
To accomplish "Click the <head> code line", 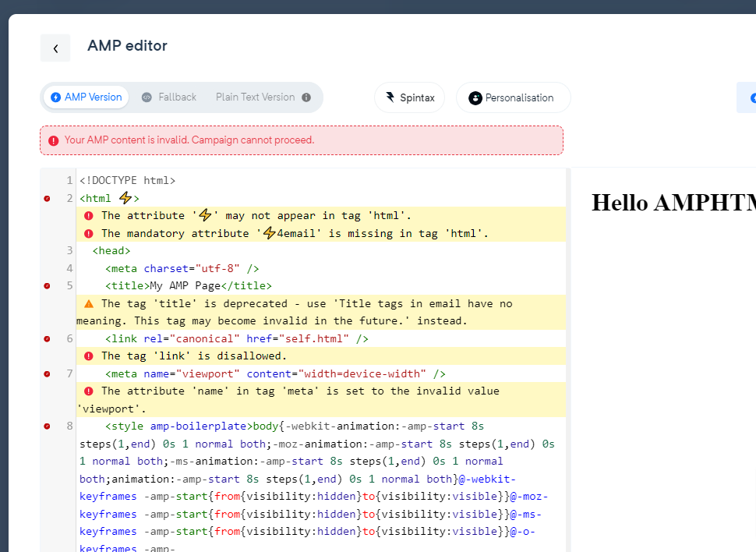I will coord(111,250).
